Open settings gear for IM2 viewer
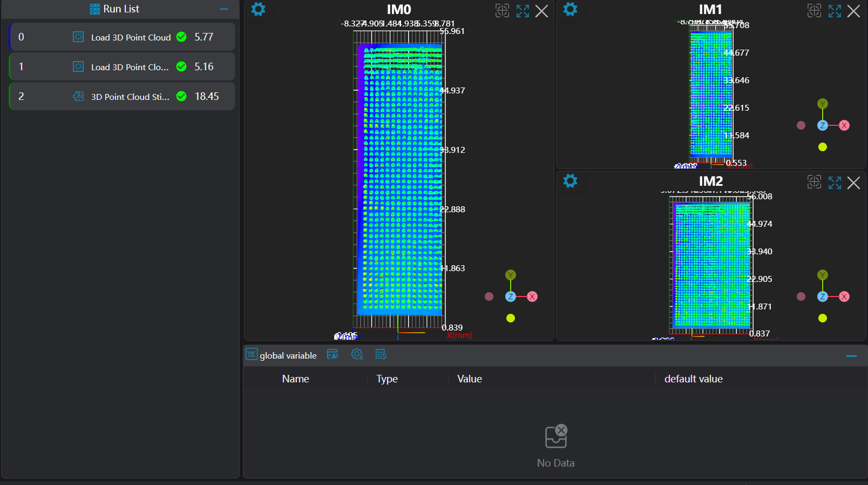The width and height of the screenshot is (868, 485). pyautogui.click(x=570, y=181)
